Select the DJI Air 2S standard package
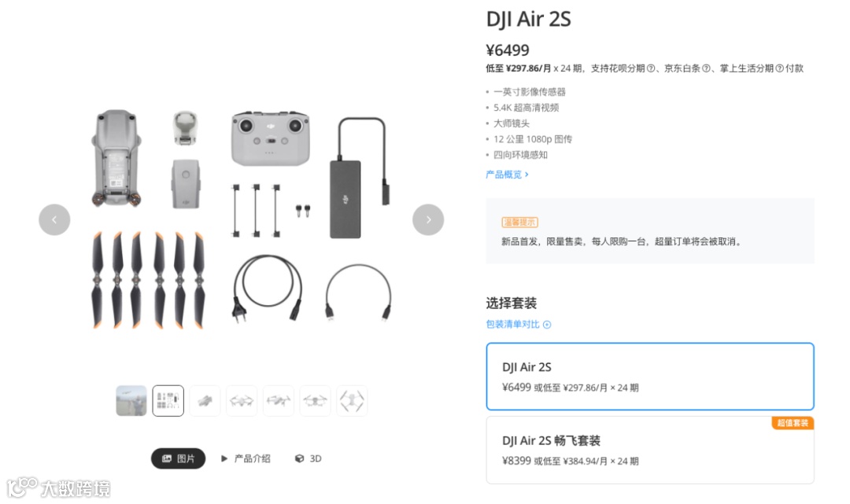This screenshot has height=504, width=850. point(650,377)
